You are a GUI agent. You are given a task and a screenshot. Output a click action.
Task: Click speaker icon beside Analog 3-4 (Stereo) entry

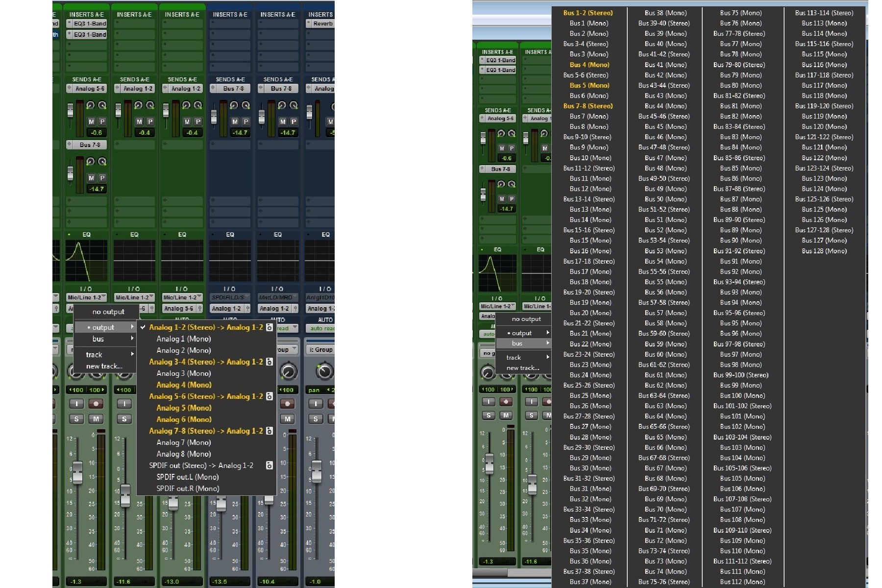(269, 362)
